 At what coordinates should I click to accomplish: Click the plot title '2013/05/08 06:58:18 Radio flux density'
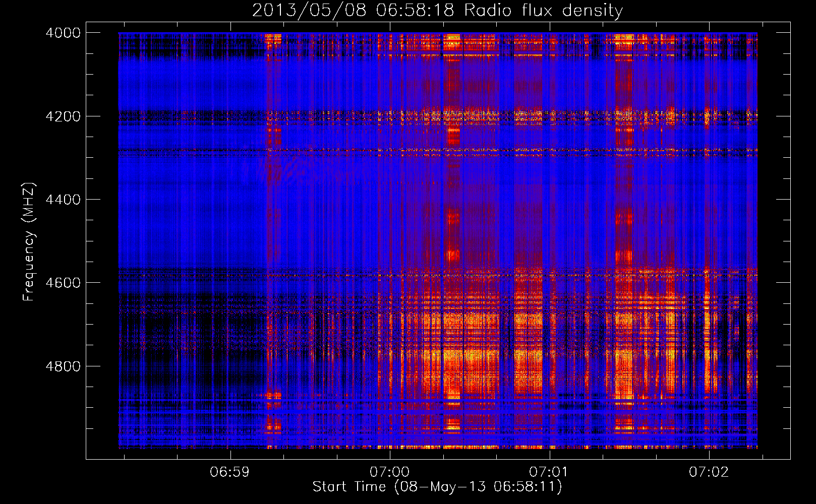[437, 11]
